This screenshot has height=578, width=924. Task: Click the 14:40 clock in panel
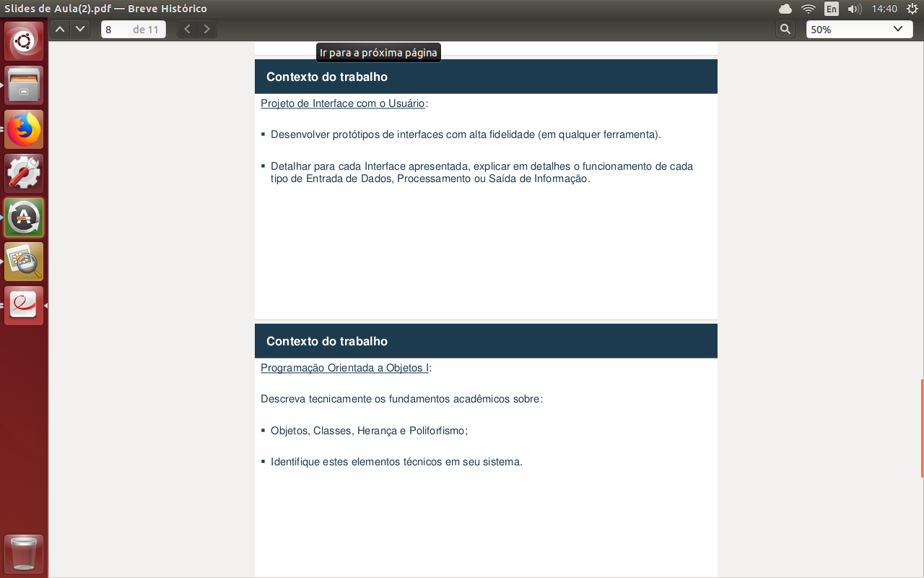[x=884, y=9]
